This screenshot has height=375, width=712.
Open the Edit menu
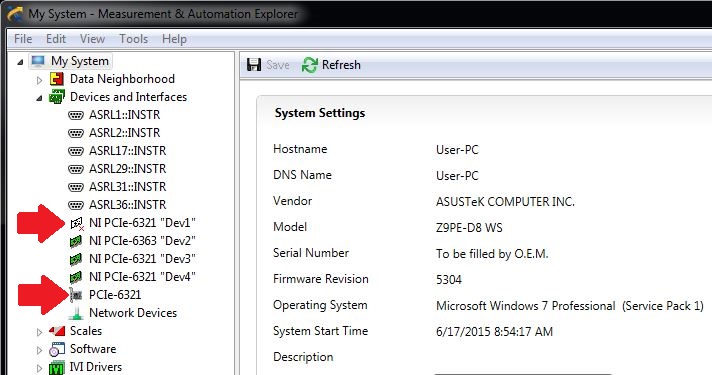[56, 39]
